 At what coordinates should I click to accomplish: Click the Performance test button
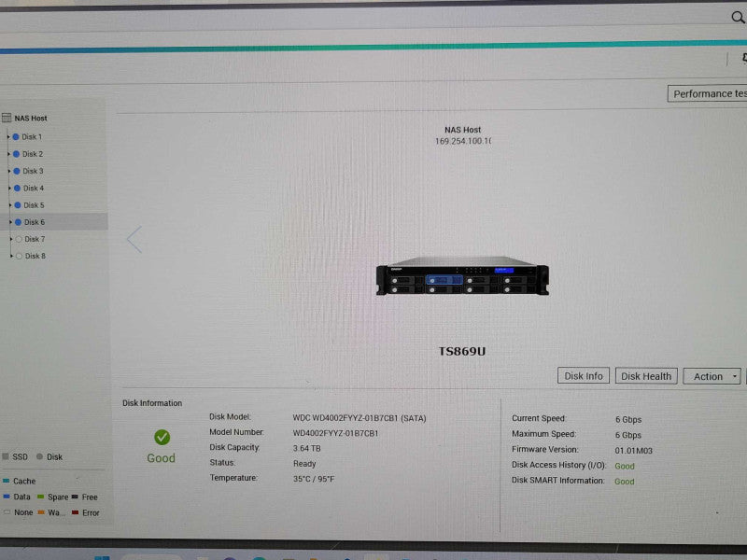(x=708, y=94)
